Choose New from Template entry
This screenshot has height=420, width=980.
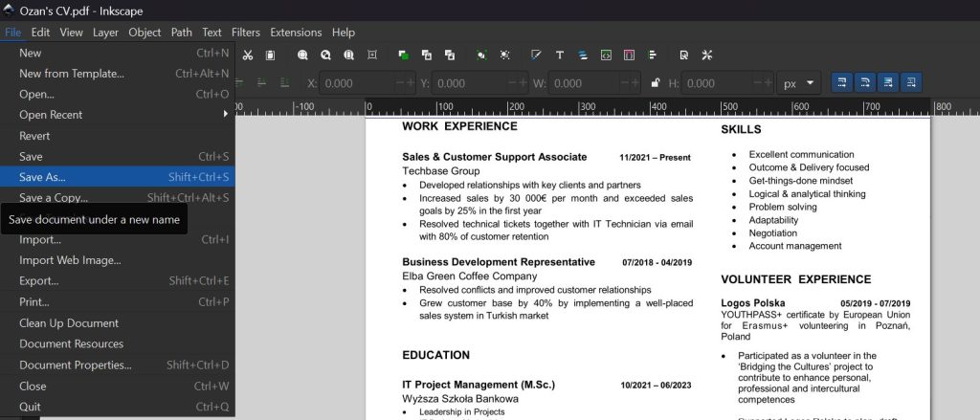click(x=118, y=74)
